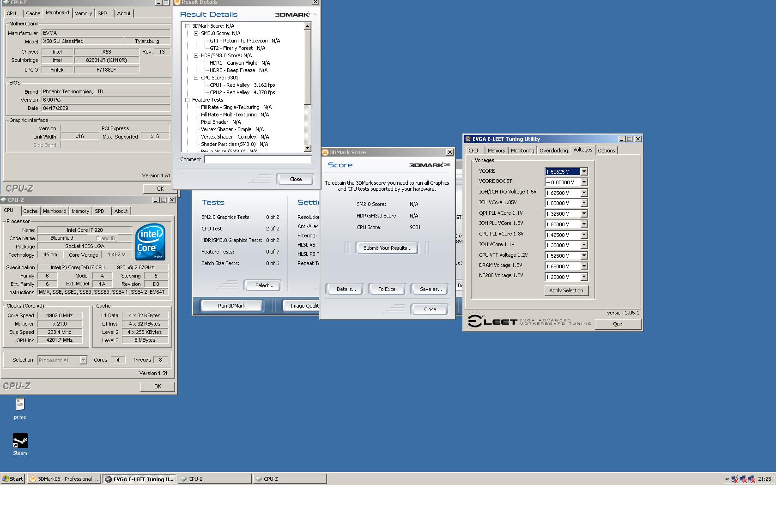Open the prime desktop file icon
This screenshot has height=532, width=776.
pyautogui.click(x=19, y=409)
